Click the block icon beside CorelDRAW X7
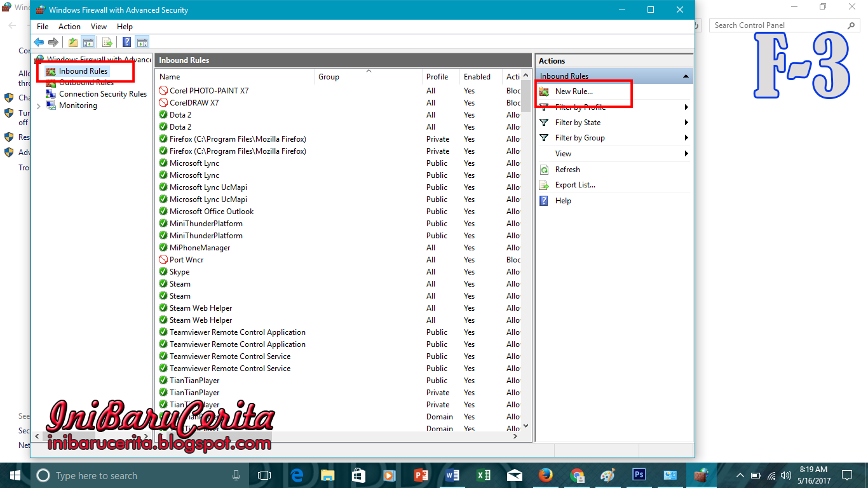The width and height of the screenshot is (868, 488). pyautogui.click(x=163, y=103)
